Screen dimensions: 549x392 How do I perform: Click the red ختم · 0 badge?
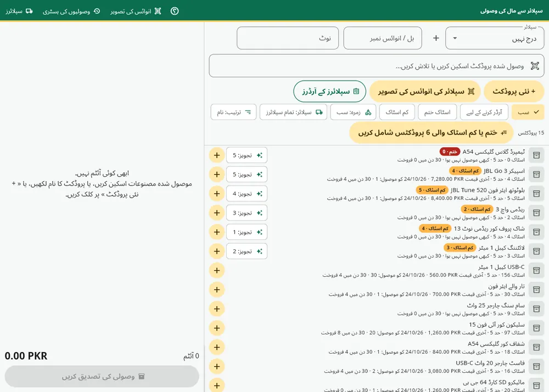[450, 152]
